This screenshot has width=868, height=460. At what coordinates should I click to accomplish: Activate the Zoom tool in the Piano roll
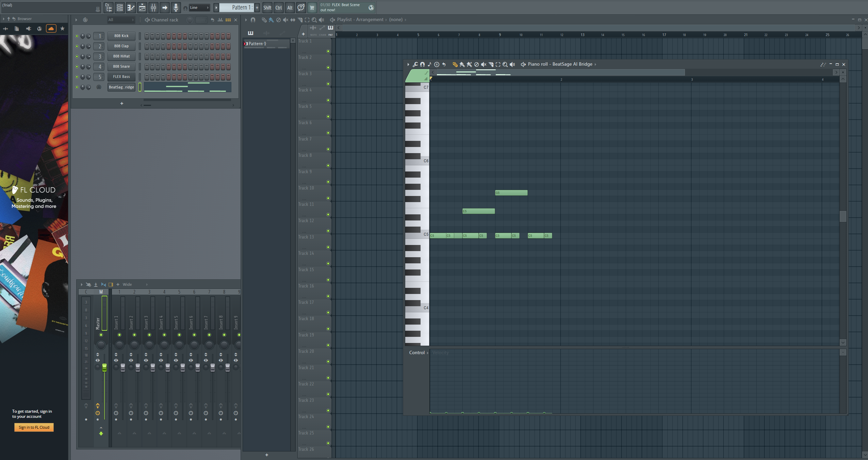pos(505,64)
